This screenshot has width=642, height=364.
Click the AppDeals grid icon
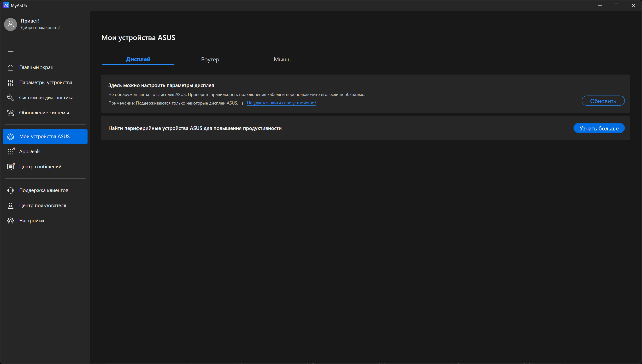tap(11, 152)
